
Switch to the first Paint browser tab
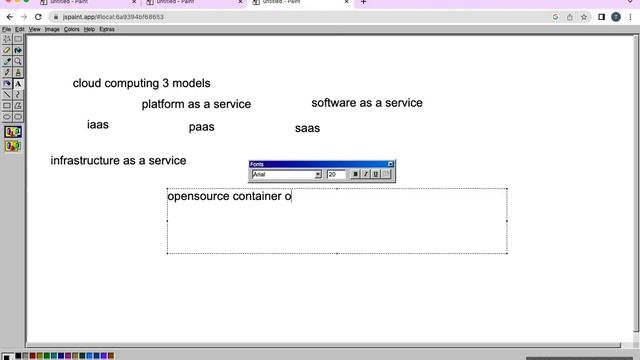[88, 2]
